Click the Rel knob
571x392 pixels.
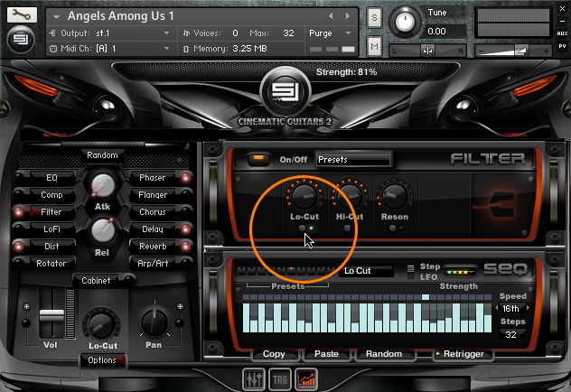pos(103,230)
